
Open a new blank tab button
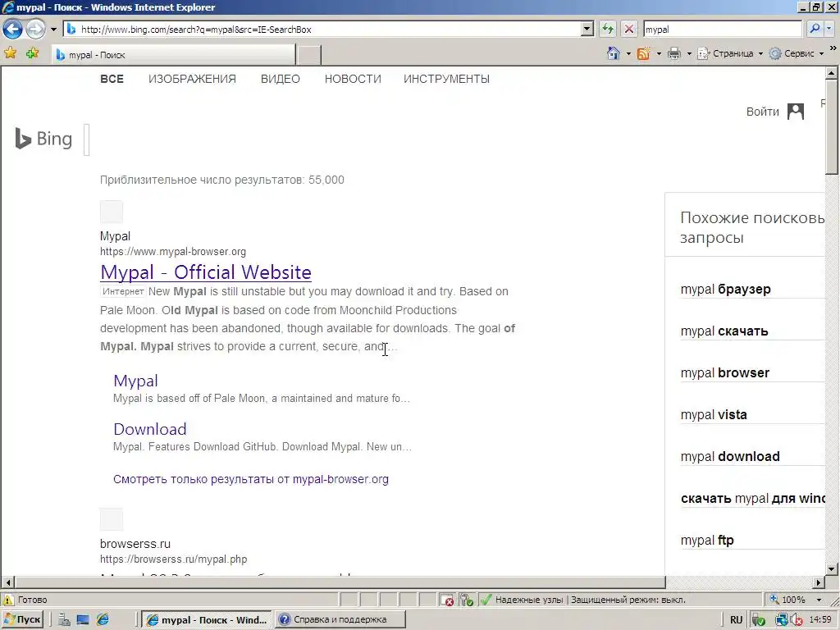pos(308,55)
